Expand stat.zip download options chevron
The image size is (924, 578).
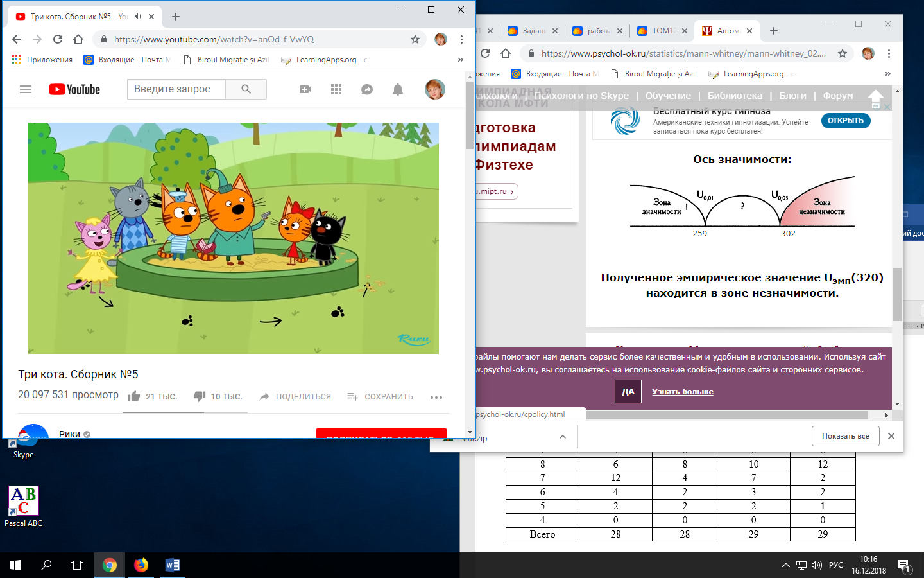[x=563, y=437]
